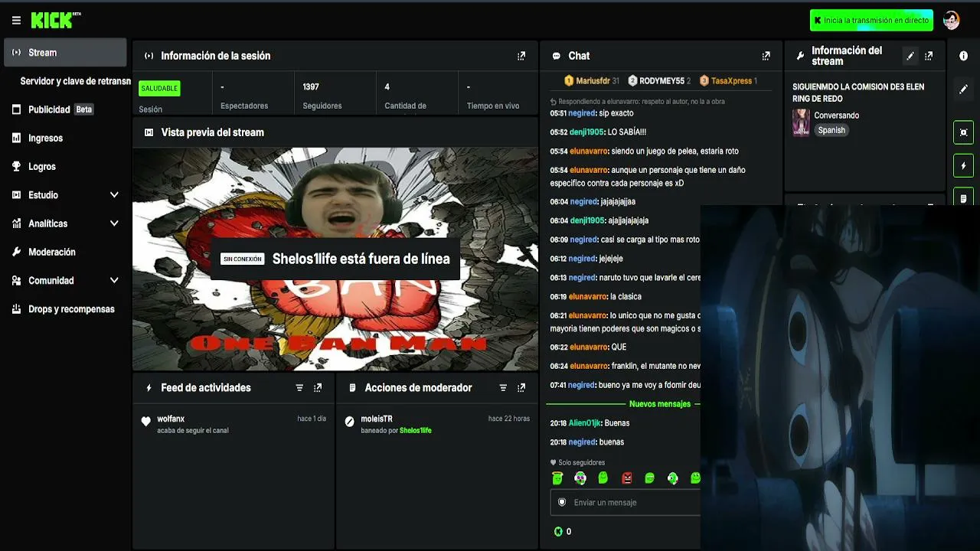The height and width of the screenshot is (551, 980).
Task: Open the user profile avatar menu
Action: (x=951, y=21)
